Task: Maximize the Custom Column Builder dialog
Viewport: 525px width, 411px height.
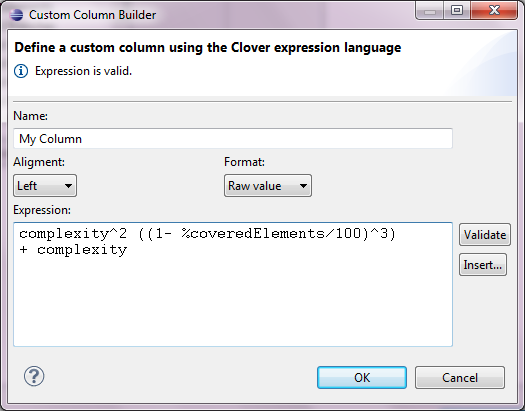Action: point(457,11)
